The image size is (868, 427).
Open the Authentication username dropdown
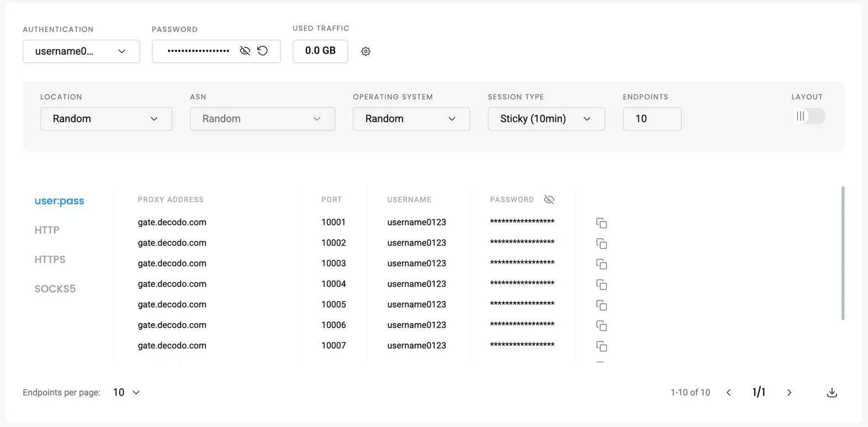click(x=81, y=51)
